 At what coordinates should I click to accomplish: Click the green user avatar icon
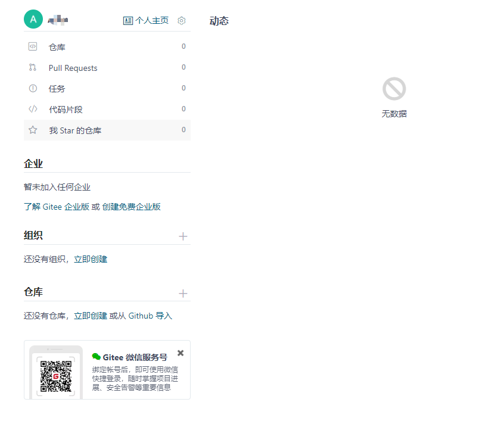[x=33, y=19]
